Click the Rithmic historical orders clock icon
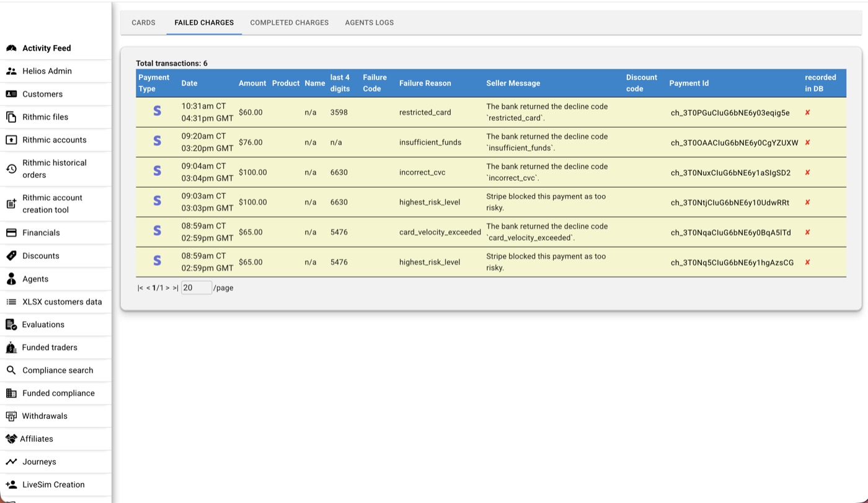Screen dimensions: 868x503 [11, 168]
